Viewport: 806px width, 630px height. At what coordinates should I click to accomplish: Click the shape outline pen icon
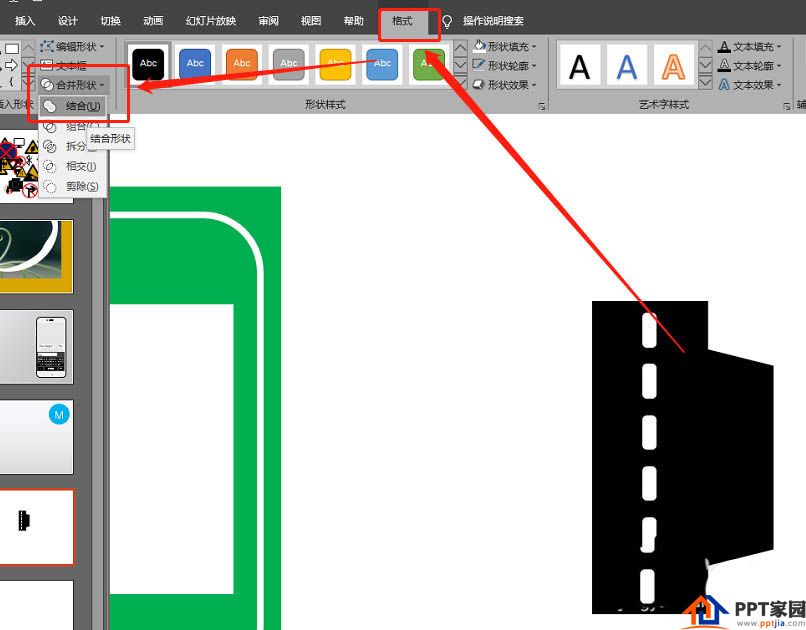[479, 65]
